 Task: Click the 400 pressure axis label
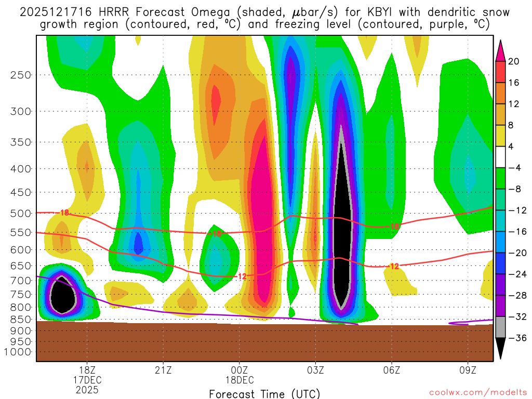(x=21, y=169)
